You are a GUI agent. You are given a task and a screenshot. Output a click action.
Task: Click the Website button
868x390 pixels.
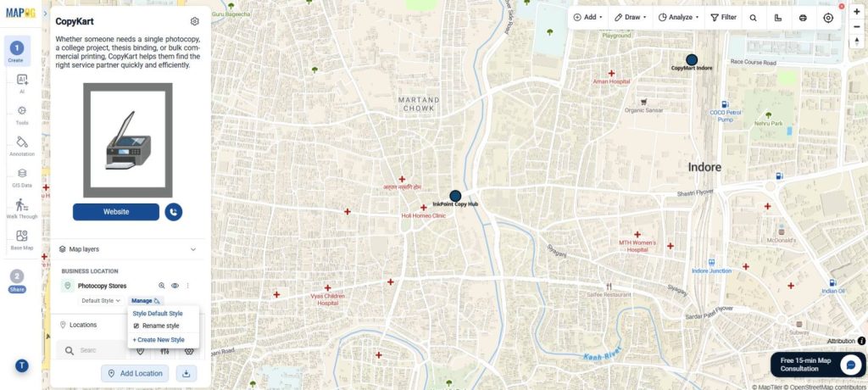[115, 212]
